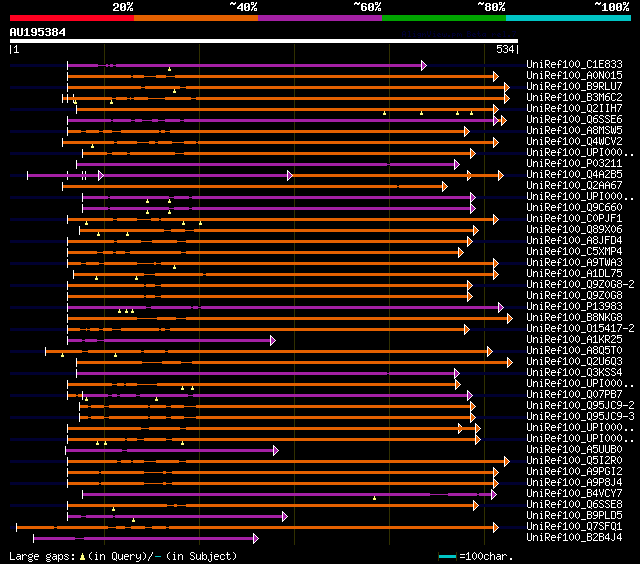Select the UniRef100_C5XMP4 label

click(574, 251)
